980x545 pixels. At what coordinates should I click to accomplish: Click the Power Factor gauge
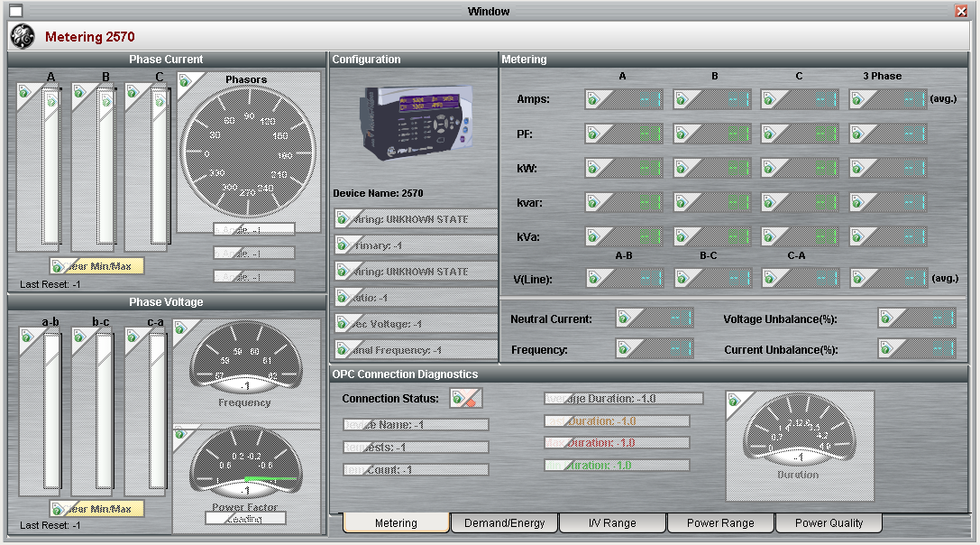[244, 464]
